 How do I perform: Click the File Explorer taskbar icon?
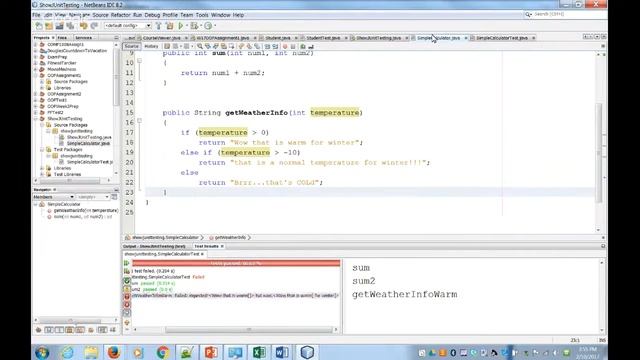coord(91,352)
